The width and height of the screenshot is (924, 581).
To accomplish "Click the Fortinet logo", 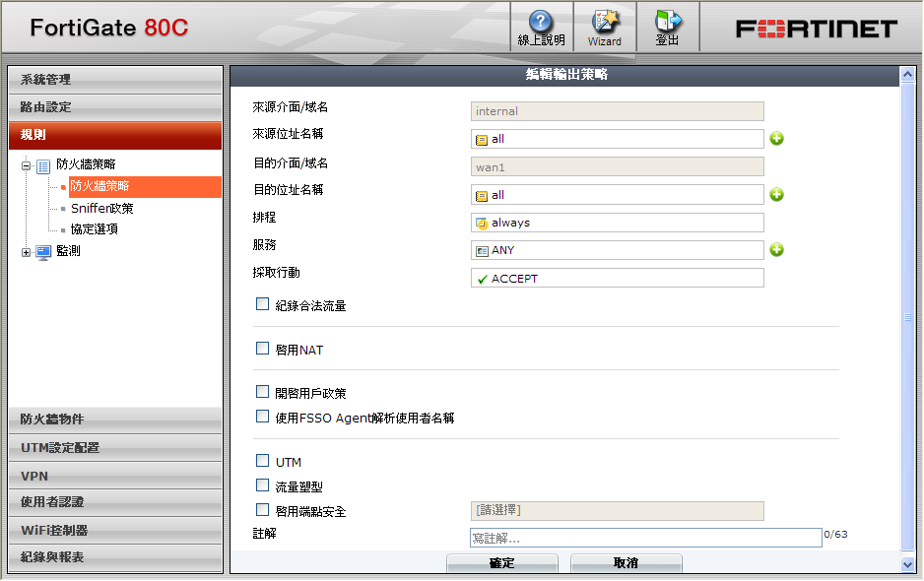I will (x=817, y=29).
